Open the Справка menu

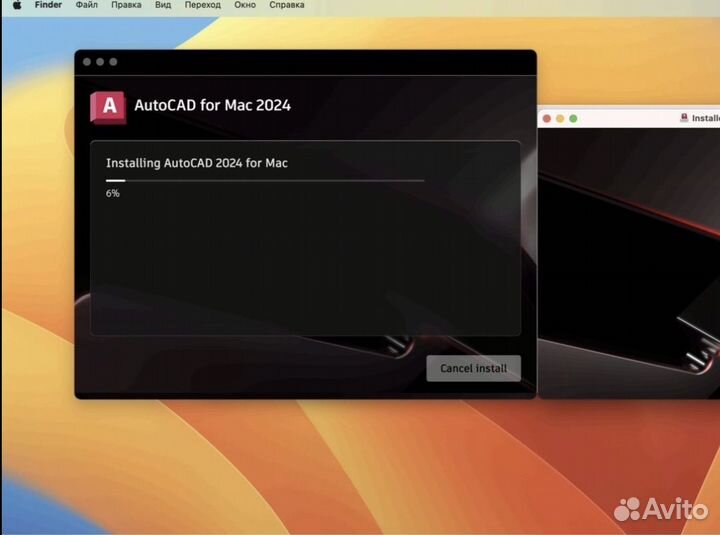pos(287,5)
